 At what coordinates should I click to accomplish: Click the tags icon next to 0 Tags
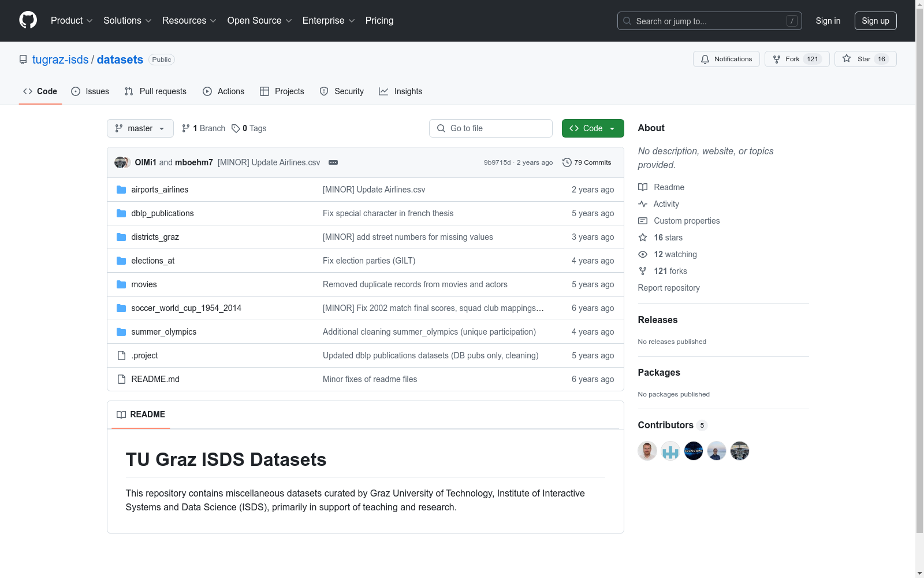tap(236, 128)
